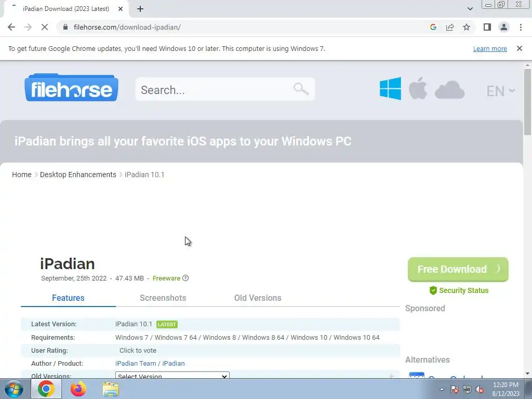532x399 pixels.
Task: Click the iPadian page title heading
Action: coord(67,263)
